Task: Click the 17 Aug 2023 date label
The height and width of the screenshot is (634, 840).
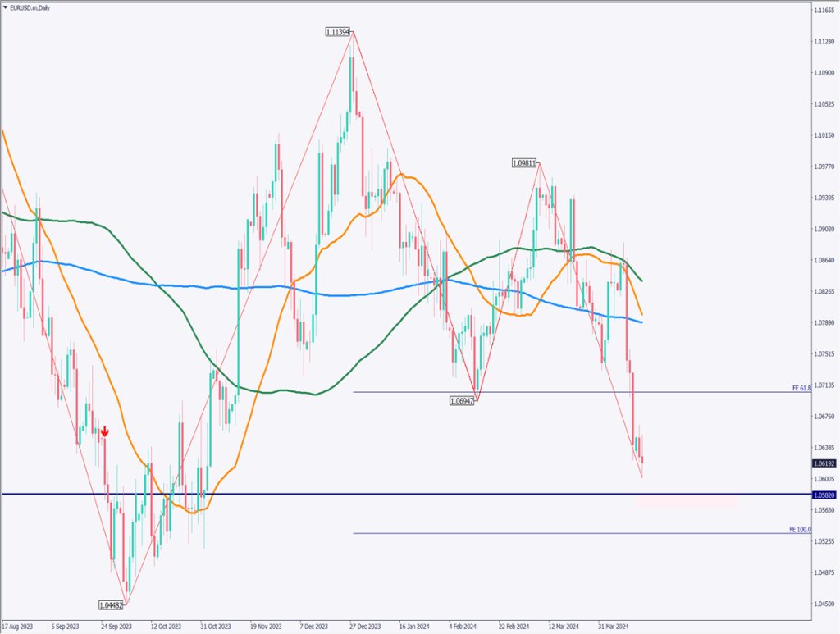Action: pos(18,625)
